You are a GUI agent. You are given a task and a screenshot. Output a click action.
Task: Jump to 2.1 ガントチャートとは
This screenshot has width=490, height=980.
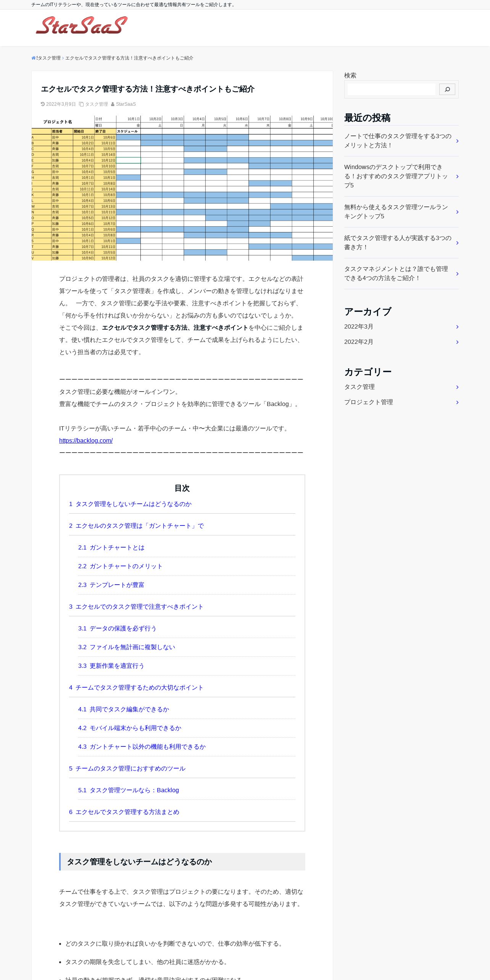111,548
